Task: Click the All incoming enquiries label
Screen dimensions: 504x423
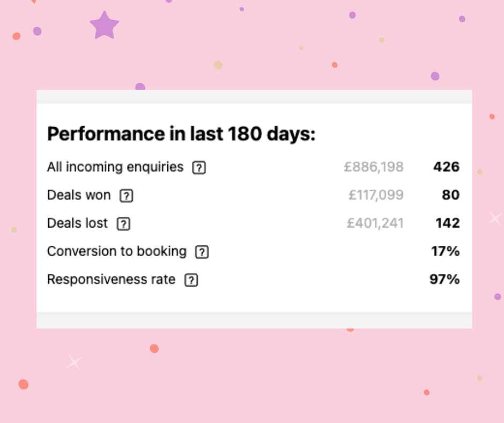Action: point(115,167)
